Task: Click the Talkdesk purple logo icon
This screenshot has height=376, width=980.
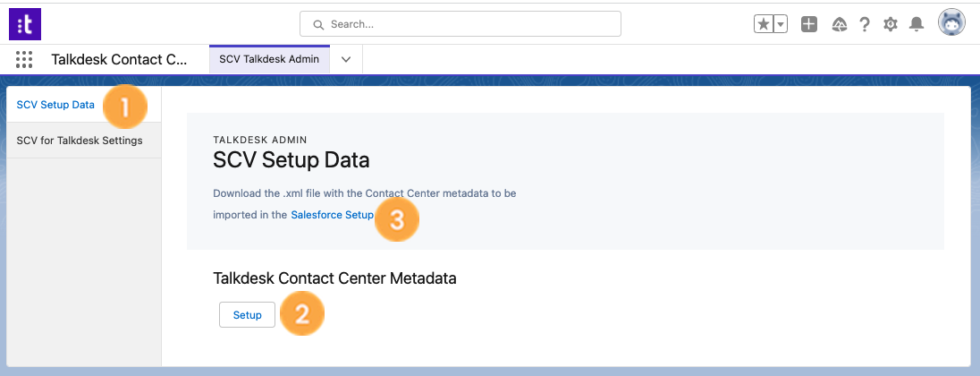Action: click(25, 24)
